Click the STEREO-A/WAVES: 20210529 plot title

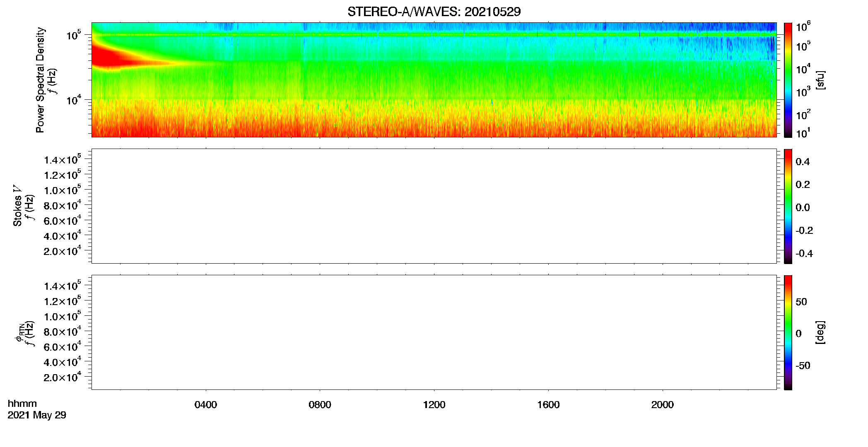[x=434, y=12]
